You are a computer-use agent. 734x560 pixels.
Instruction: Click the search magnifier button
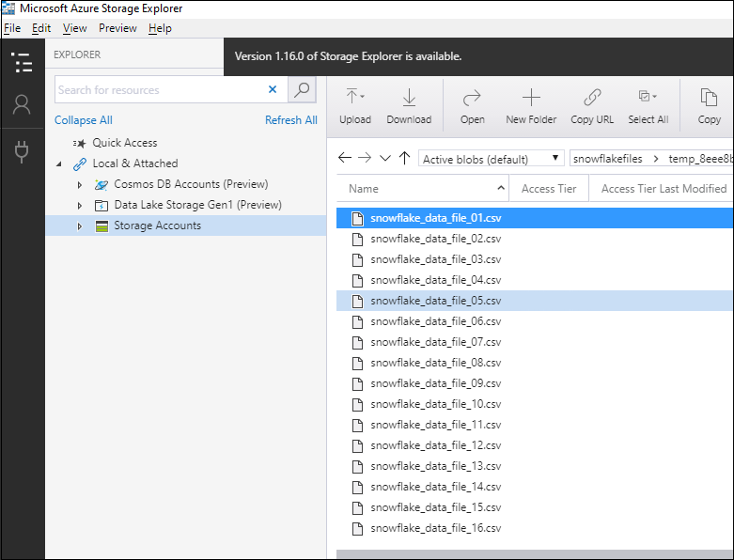coord(302,89)
